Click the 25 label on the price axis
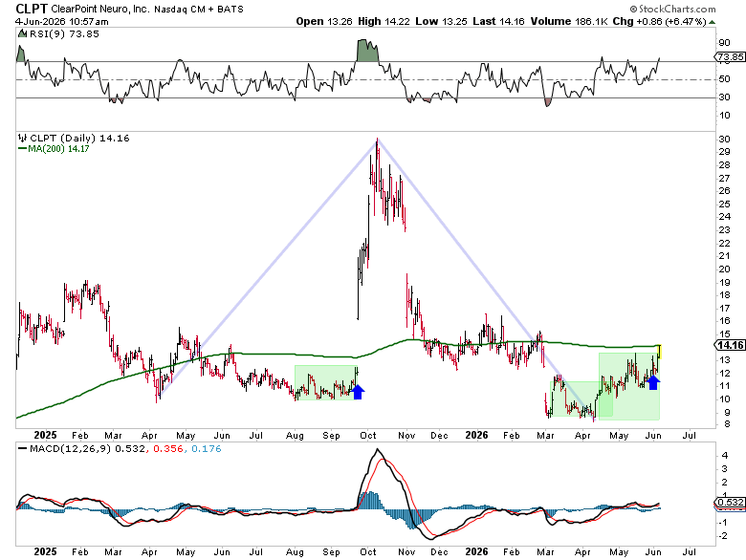 pos(724,204)
